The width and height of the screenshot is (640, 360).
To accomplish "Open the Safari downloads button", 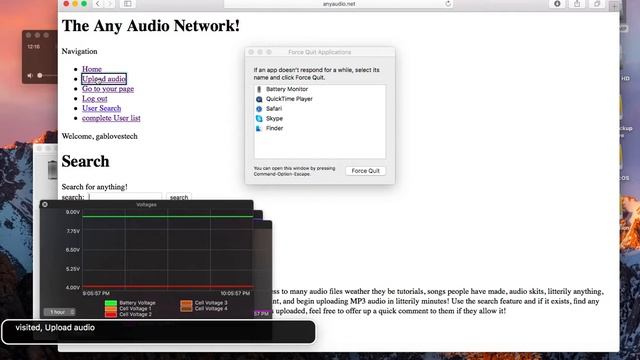I will [557, 4].
